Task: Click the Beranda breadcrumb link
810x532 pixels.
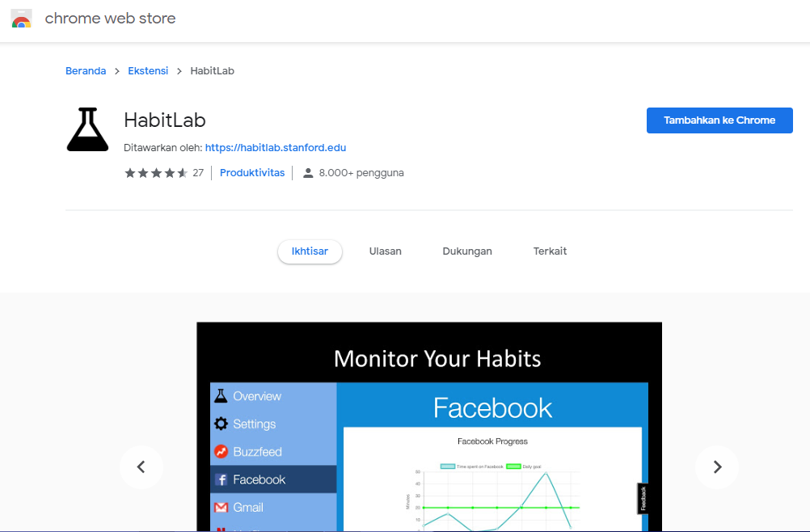Action: tap(86, 70)
